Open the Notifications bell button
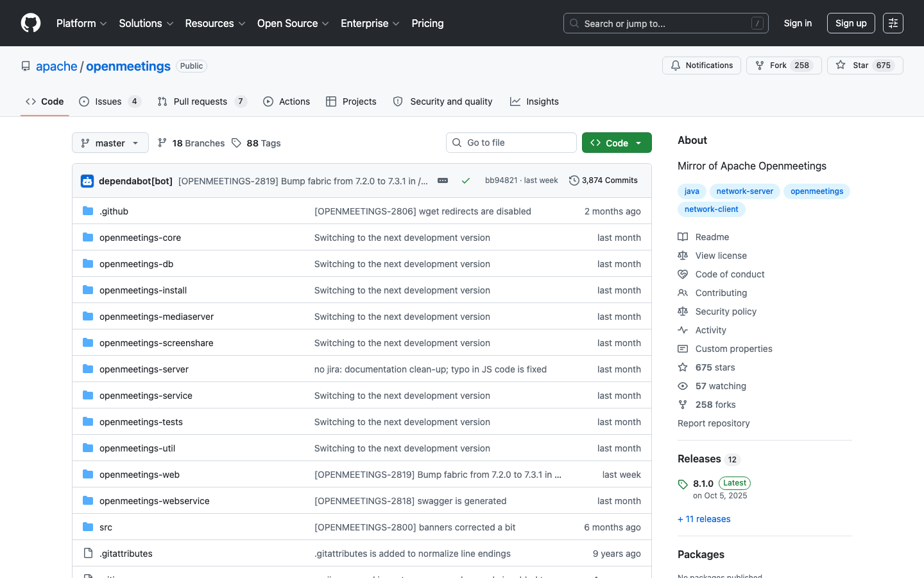 coord(701,66)
